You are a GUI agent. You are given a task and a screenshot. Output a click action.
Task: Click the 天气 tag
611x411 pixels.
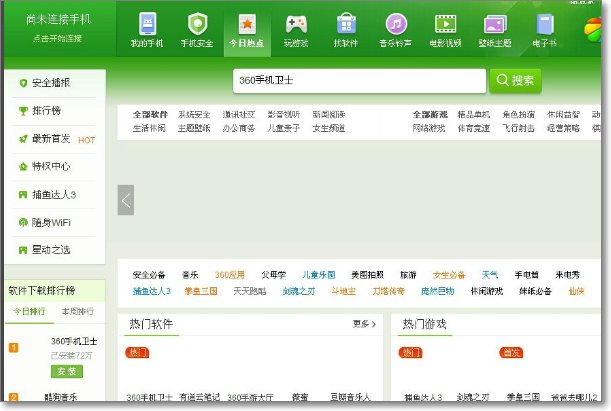tap(490, 275)
